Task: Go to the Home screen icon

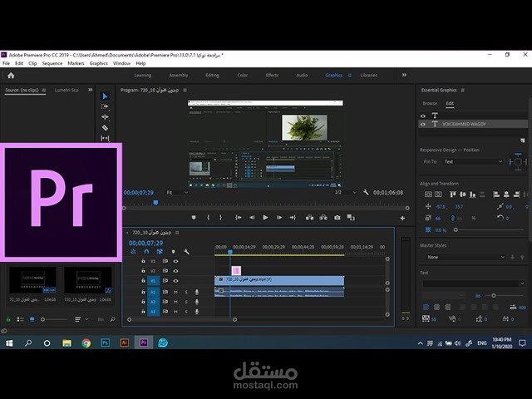Action: tap(11, 76)
